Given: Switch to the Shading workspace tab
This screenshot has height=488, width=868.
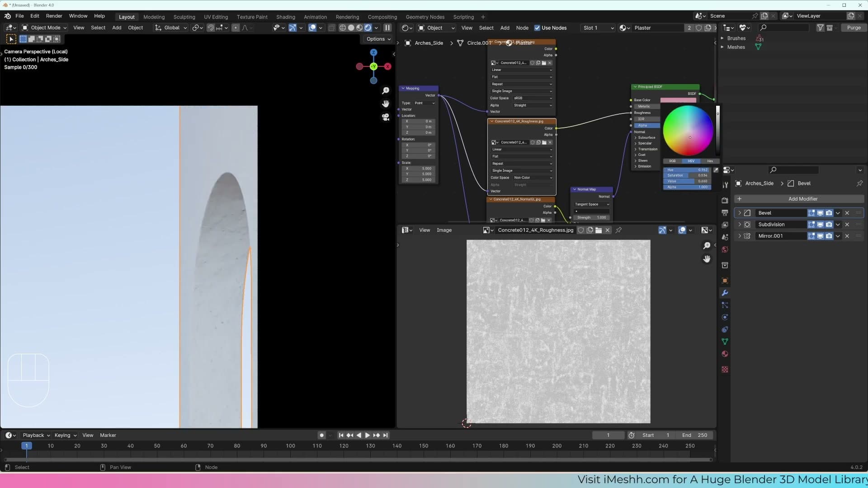Looking at the screenshot, I should [286, 17].
